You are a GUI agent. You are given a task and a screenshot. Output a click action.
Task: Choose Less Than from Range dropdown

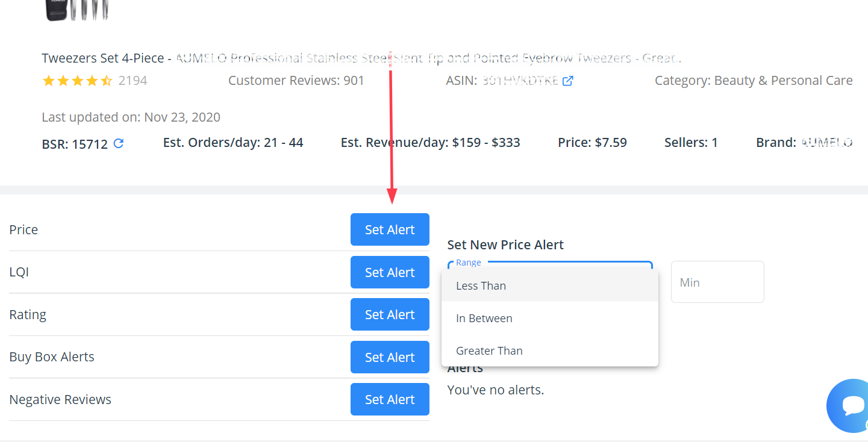481,286
